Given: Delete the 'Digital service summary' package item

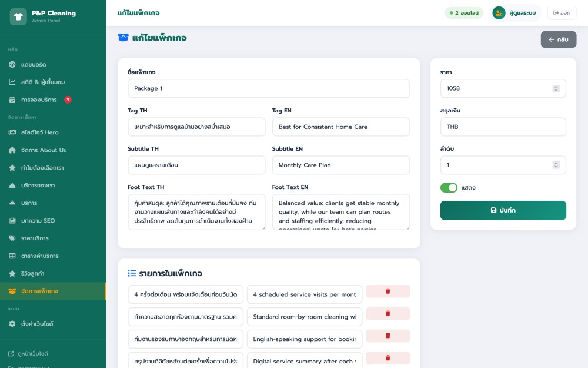Looking at the screenshot, I should 387,358.
